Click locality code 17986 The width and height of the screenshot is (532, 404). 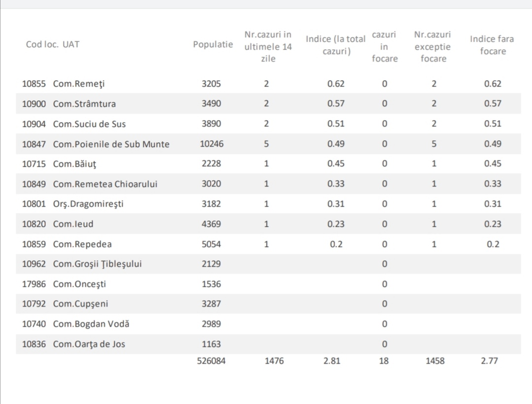pyautogui.click(x=34, y=284)
